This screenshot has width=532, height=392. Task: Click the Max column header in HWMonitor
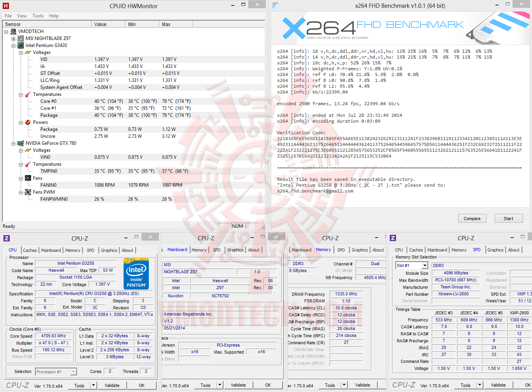tap(176, 24)
